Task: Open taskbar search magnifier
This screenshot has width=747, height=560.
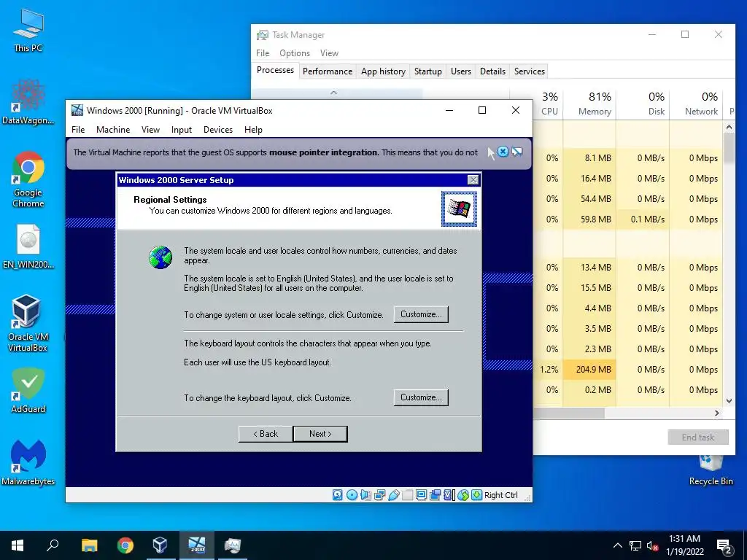Action: tap(53, 545)
